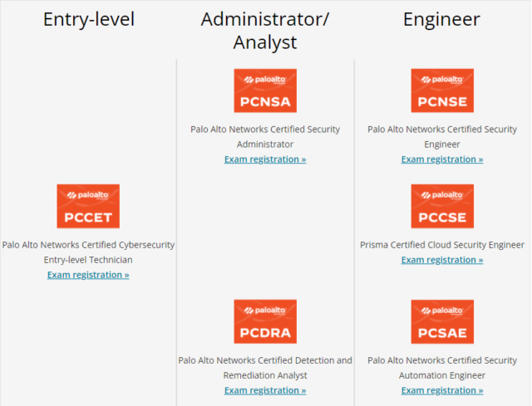The width and height of the screenshot is (532, 406).
Task: Click the Administrator/Analyst column heading
Action: coord(265,30)
